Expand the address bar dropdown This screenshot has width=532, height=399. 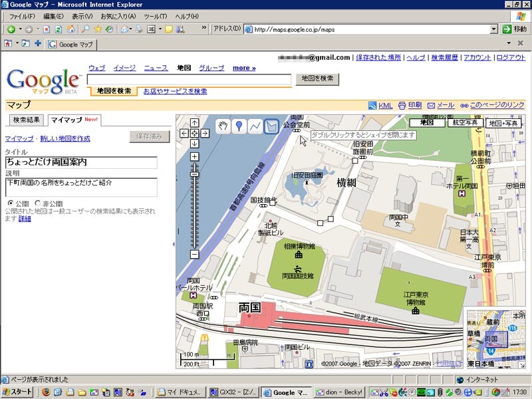[494, 29]
